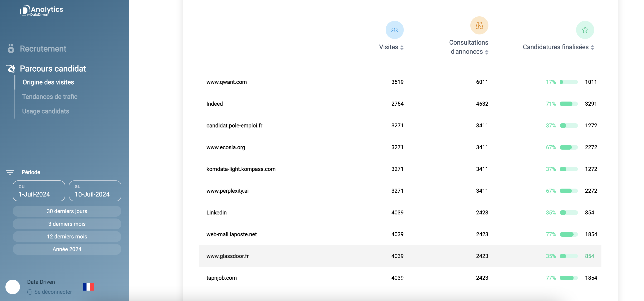Switch language using the French flag
644x301 pixels.
(88, 287)
